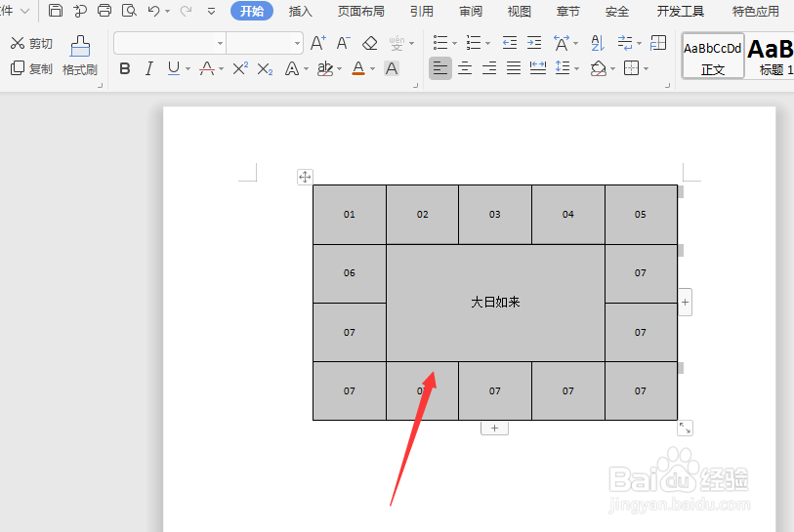Image resolution: width=794 pixels, height=532 pixels.
Task: Apply text highlight color
Action: 325,68
